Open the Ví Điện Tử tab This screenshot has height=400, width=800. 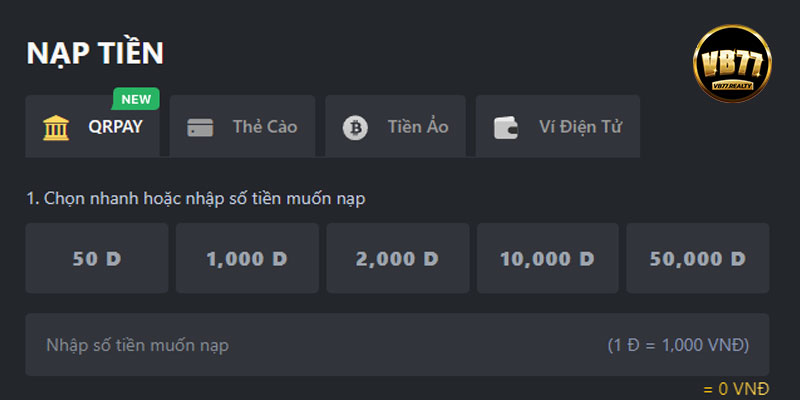tap(558, 126)
